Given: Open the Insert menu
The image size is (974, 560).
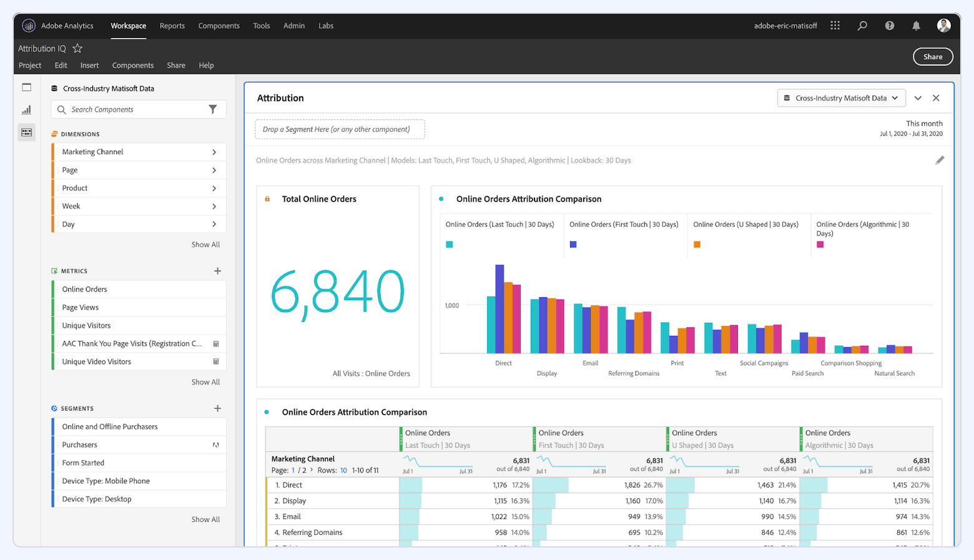Looking at the screenshot, I should point(89,65).
